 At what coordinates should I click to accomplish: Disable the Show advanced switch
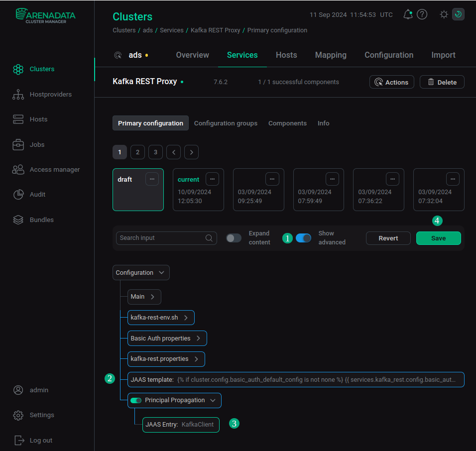(x=303, y=238)
